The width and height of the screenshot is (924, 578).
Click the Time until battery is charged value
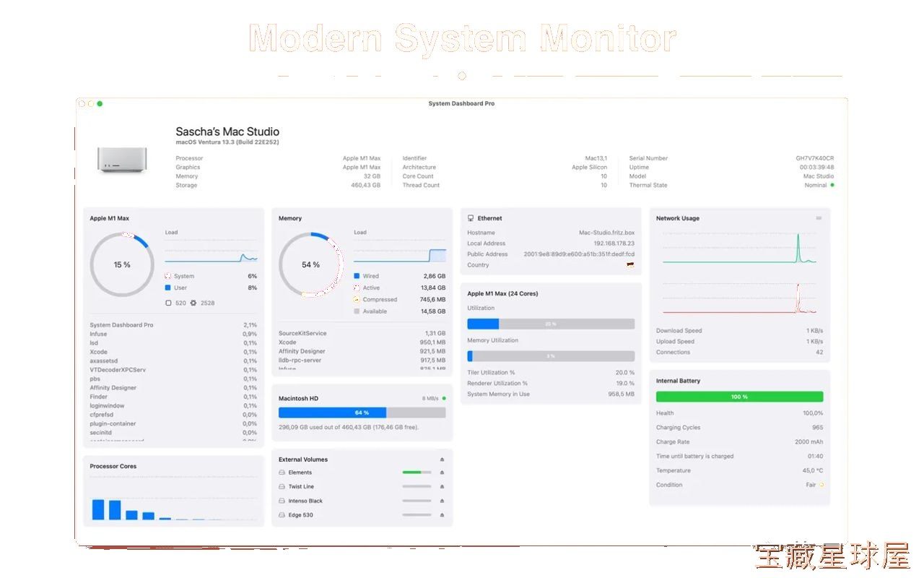coord(816,457)
